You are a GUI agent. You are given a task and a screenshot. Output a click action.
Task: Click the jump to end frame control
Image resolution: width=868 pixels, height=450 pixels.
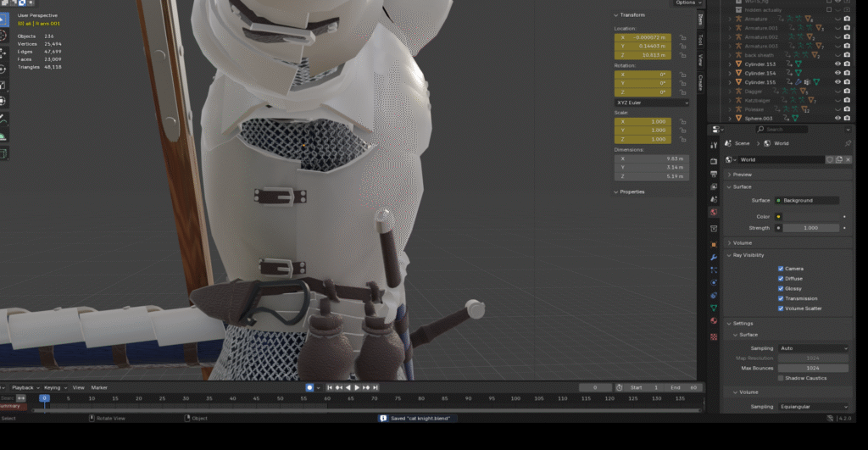[x=375, y=387]
